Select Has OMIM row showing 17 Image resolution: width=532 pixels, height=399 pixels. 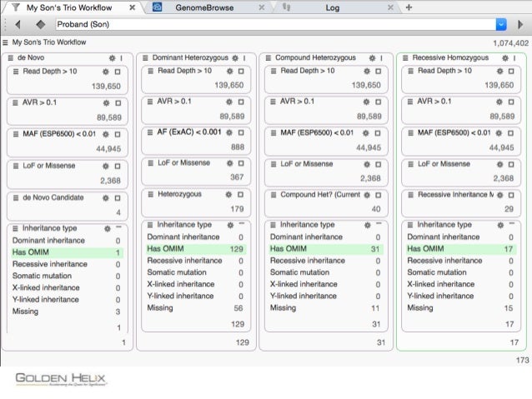click(461, 249)
